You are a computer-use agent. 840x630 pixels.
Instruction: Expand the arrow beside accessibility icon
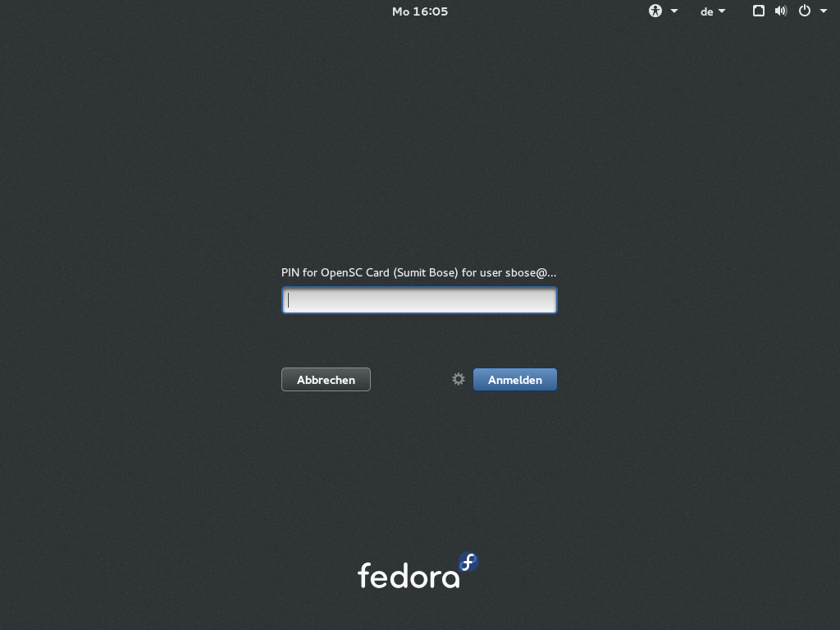[674, 11]
